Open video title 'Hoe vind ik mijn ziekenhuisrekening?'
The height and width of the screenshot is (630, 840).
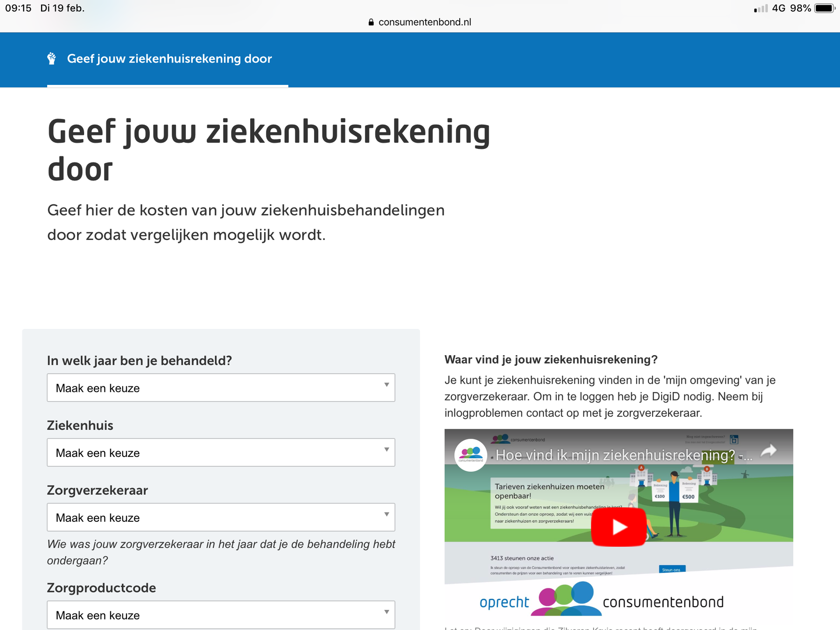point(623,455)
